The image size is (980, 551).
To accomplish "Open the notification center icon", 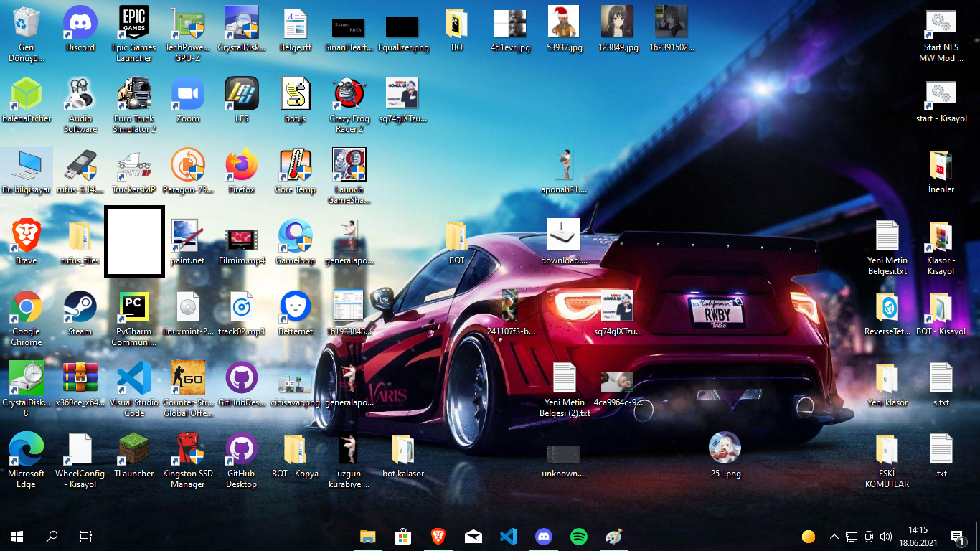I will pos(958,536).
